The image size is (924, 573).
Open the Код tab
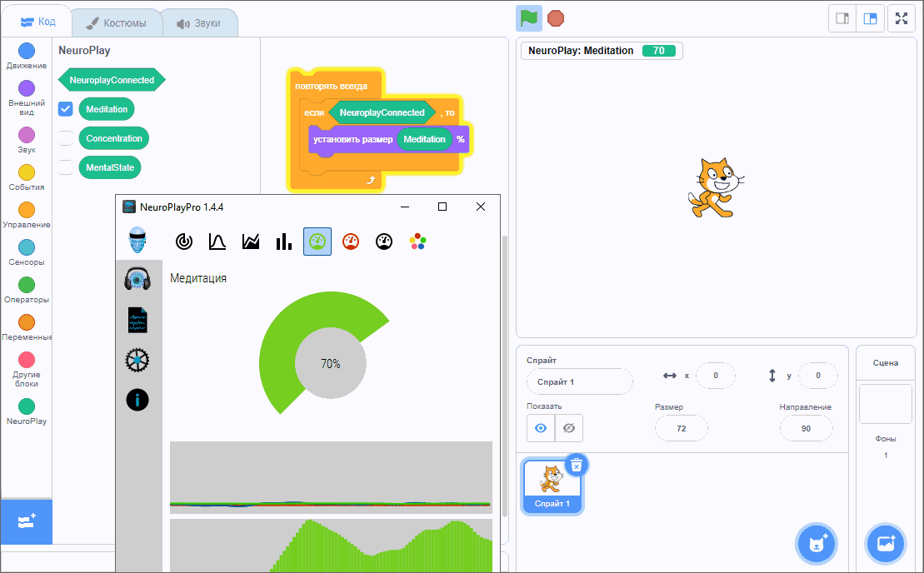point(37,22)
